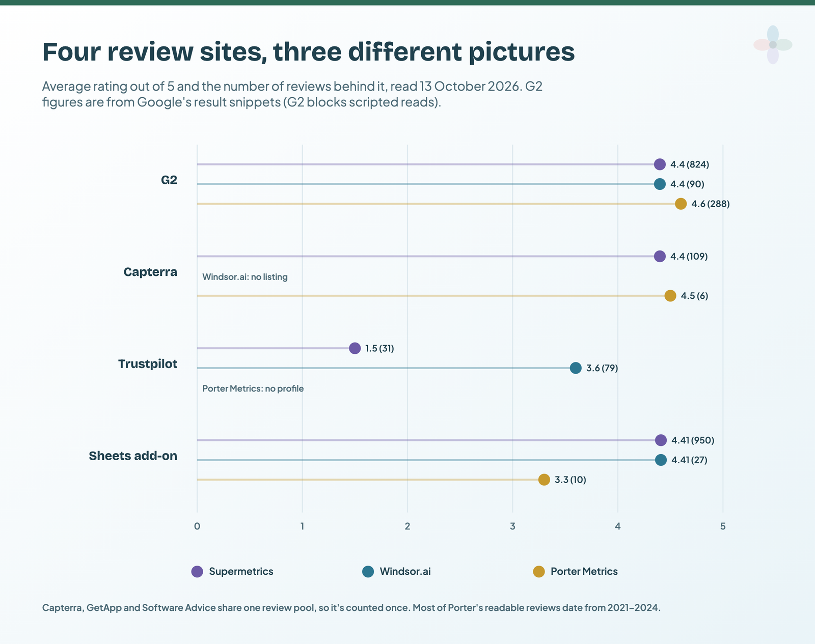The image size is (815, 644).
Task: Click the footnote about Capterra, GetApp
Action: click(351, 608)
